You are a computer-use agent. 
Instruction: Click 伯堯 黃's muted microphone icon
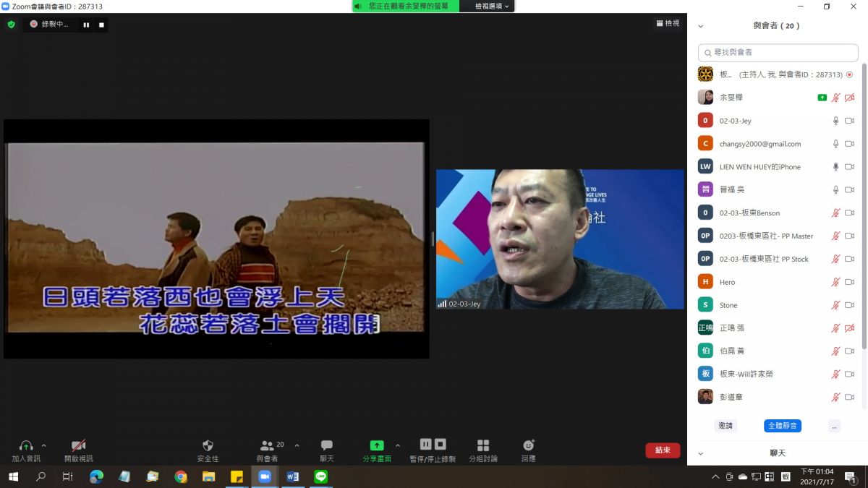tap(835, 351)
